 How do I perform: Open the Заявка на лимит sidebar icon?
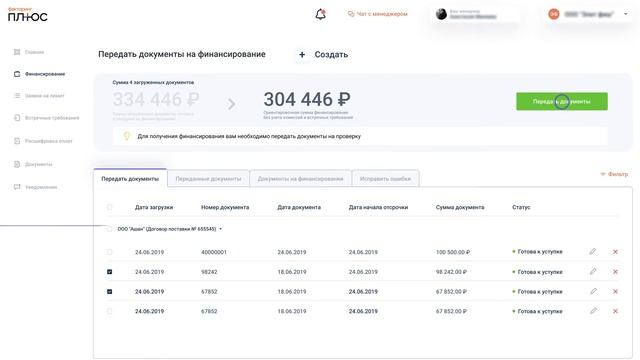(17, 96)
